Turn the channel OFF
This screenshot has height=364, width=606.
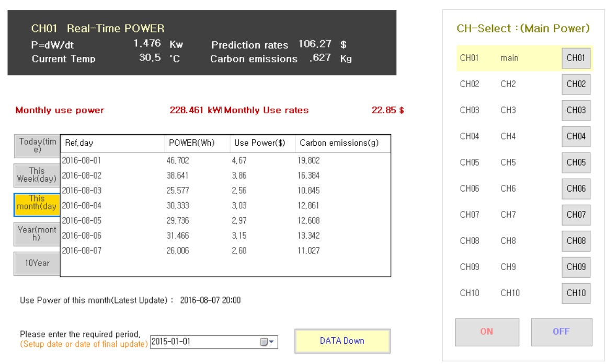click(561, 332)
